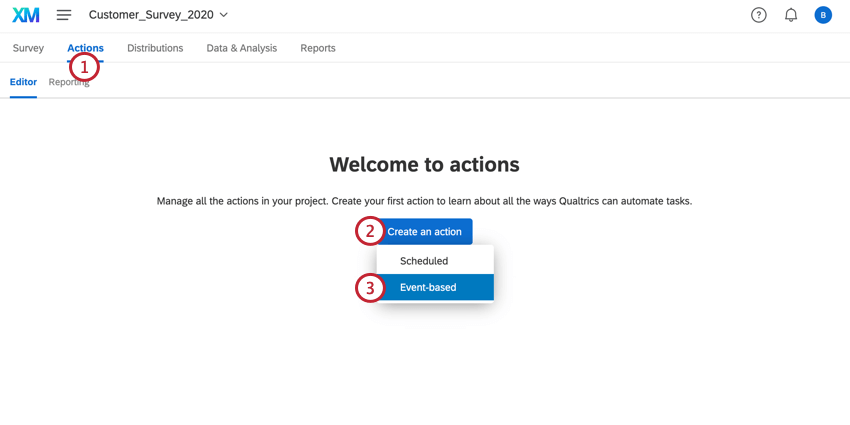Go to the Distributions tab
The height and width of the screenshot is (425, 850).
(x=155, y=48)
